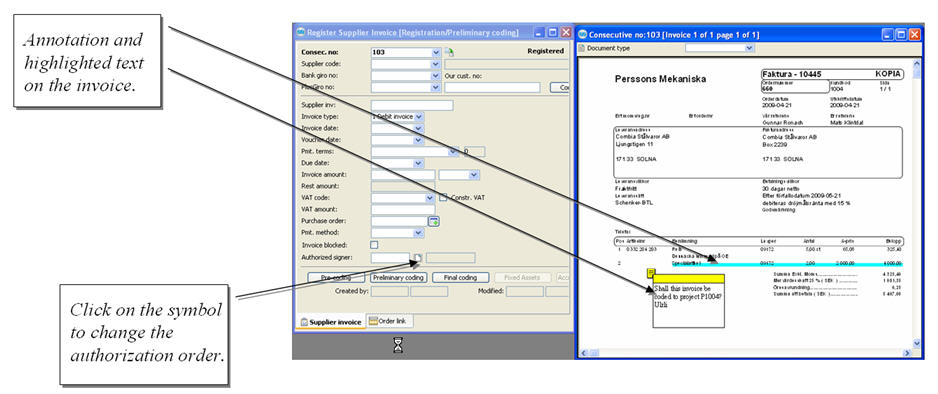The height and width of the screenshot is (394, 938).
Task: Click the Register Supplier Invoice title bar icon
Action: (x=301, y=32)
